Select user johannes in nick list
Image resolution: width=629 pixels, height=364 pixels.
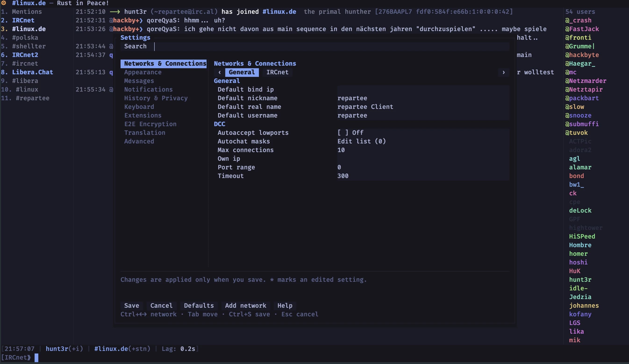pos(584,306)
